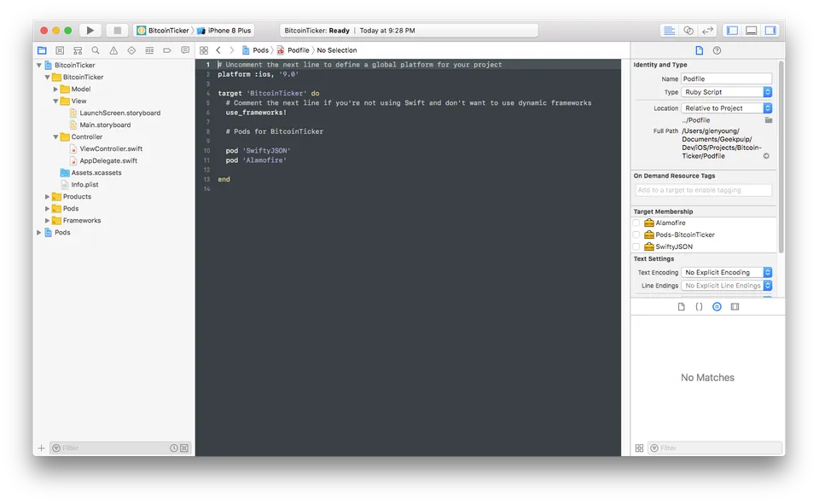Show the File inspector
819x504 pixels.
pyautogui.click(x=700, y=50)
